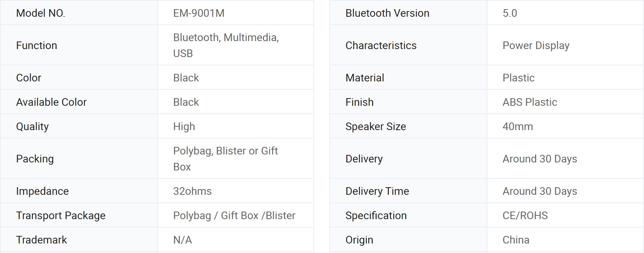Click the Trademark N/A value
Image resolution: width=644 pixels, height=253 pixels.
click(x=182, y=240)
